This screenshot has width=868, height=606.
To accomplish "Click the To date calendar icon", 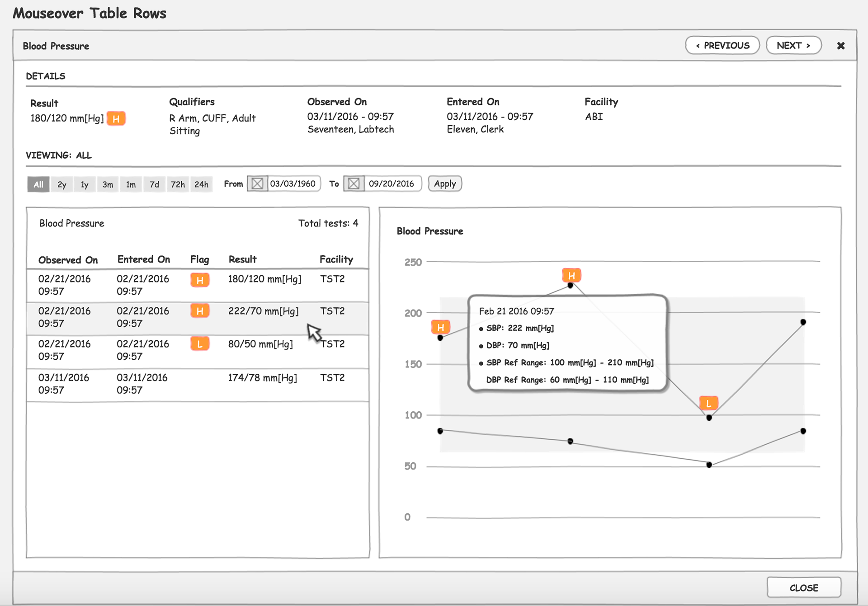I will pyautogui.click(x=354, y=184).
